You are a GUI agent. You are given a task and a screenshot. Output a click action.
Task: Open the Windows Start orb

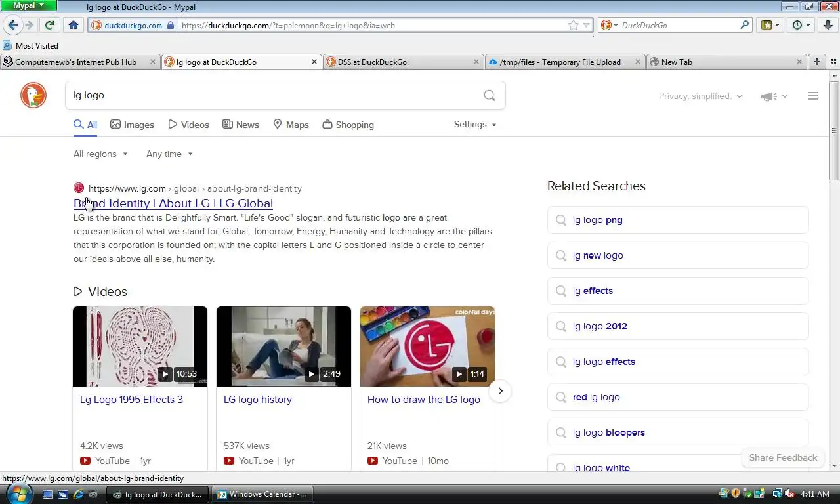(x=18, y=493)
